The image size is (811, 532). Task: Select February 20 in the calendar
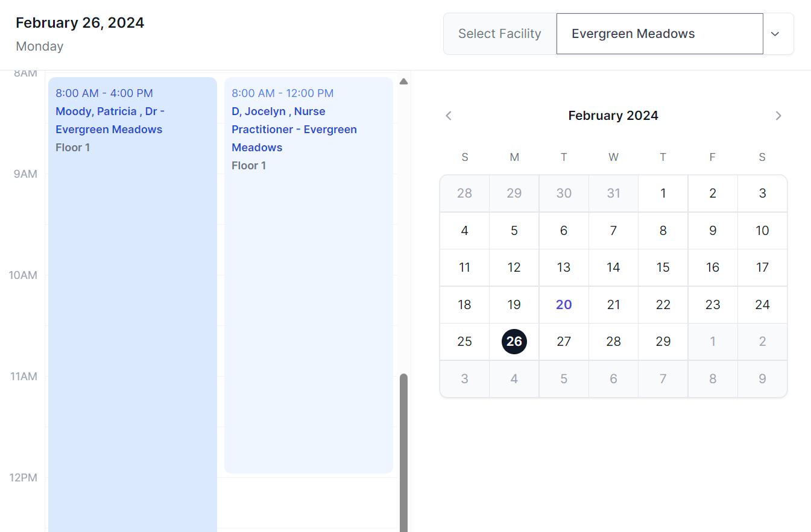[564, 305]
